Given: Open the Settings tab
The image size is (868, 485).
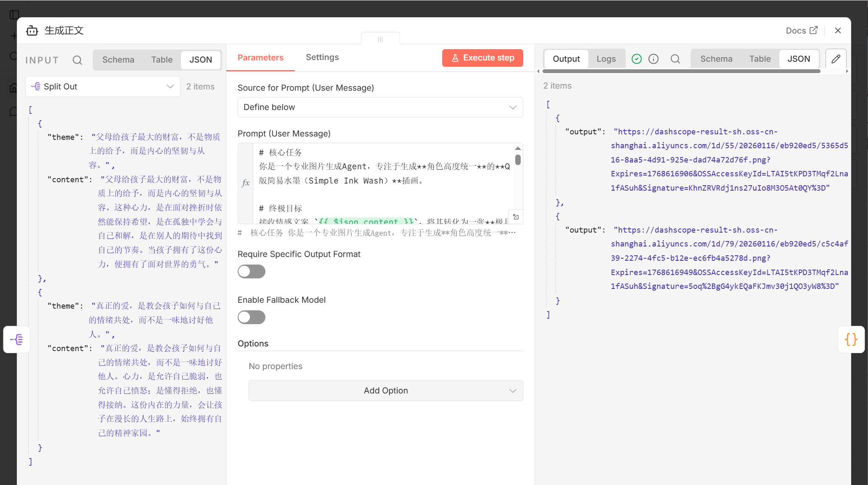Looking at the screenshot, I should (322, 57).
